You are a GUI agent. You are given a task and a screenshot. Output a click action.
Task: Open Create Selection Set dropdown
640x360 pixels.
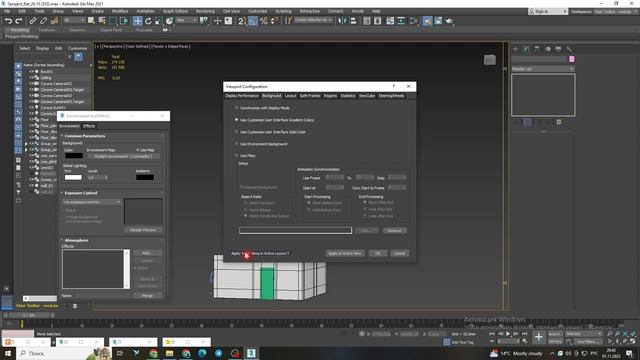[x=313, y=20]
